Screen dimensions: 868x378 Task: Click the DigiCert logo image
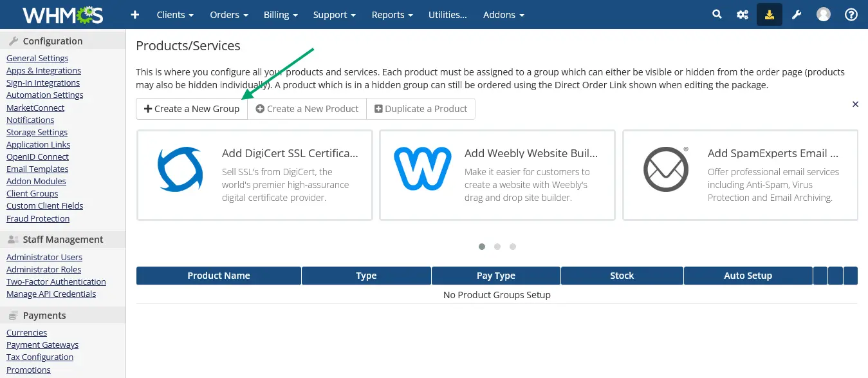coord(180,169)
